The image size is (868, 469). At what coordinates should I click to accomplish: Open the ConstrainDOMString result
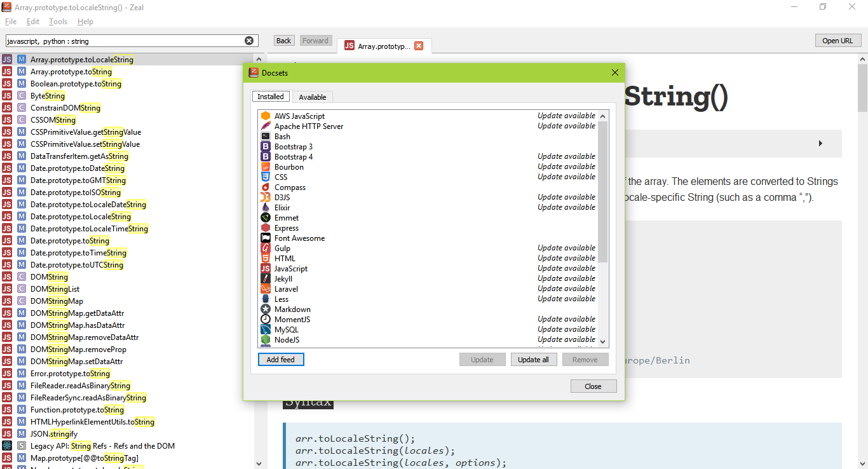pyautogui.click(x=65, y=108)
